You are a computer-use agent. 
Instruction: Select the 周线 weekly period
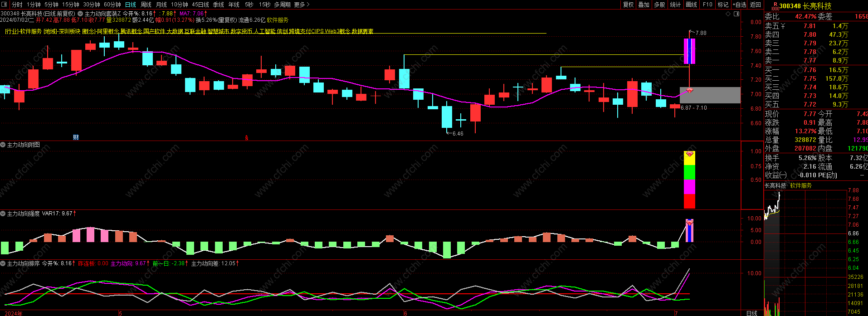(x=146, y=5)
